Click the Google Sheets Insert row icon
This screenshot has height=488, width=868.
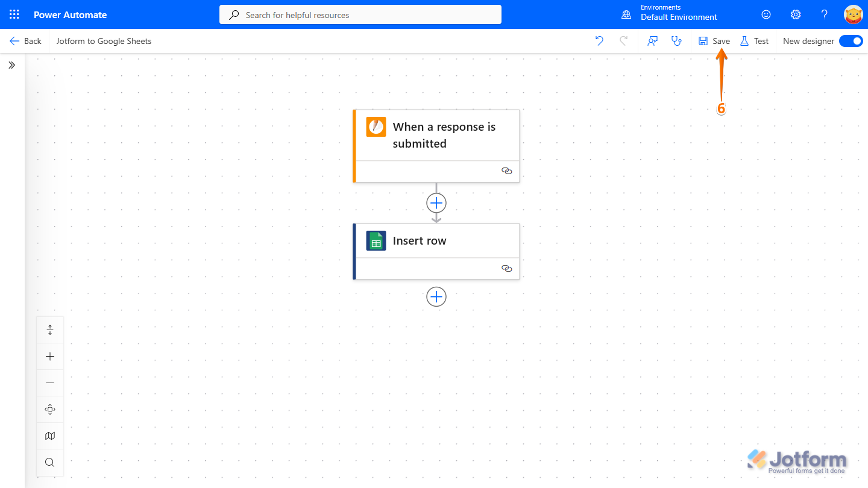coord(376,240)
